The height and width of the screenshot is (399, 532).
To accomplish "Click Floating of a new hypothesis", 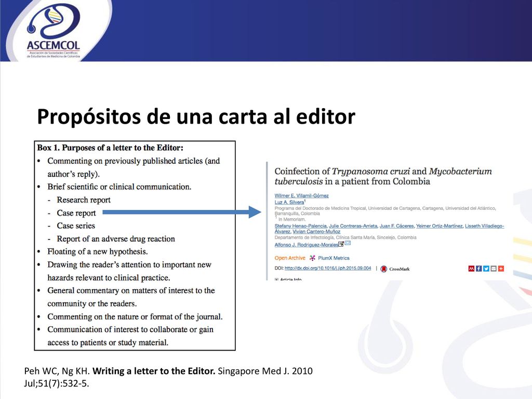I will [x=98, y=252].
